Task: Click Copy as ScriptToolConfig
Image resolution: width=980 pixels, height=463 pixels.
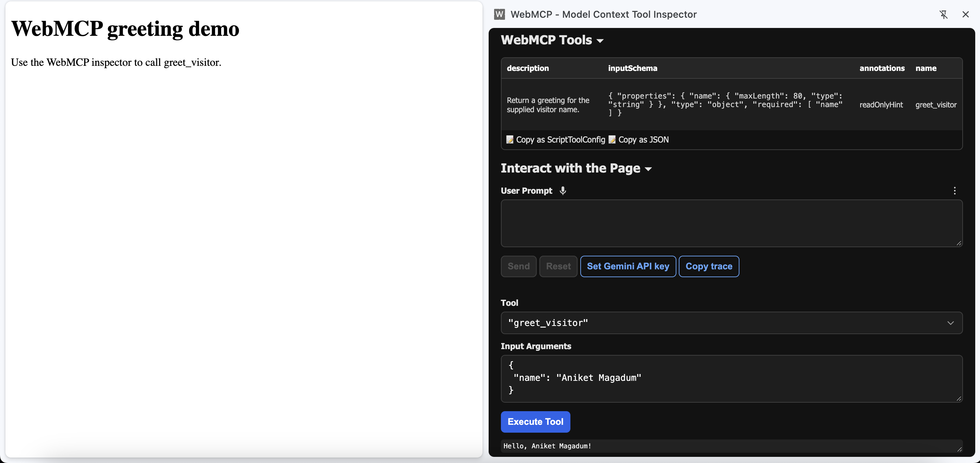Action: pos(555,140)
